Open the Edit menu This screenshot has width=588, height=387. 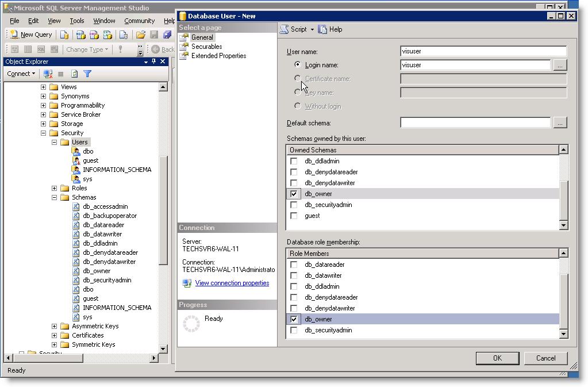(x=33, y=21)
